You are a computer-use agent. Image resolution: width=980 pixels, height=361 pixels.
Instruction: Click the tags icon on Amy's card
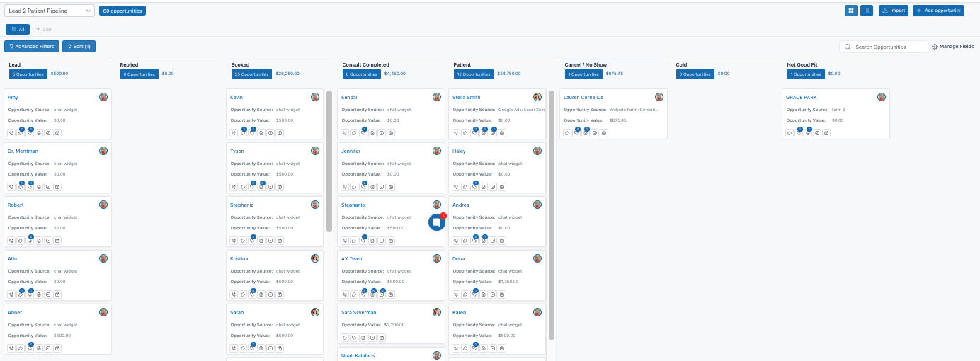(x=30, y=133)
